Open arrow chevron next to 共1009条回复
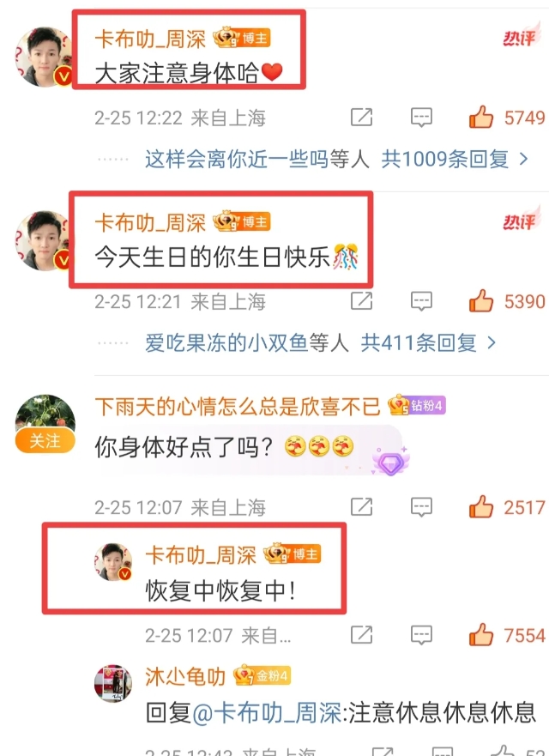549x756 pixels. [523, 159]
